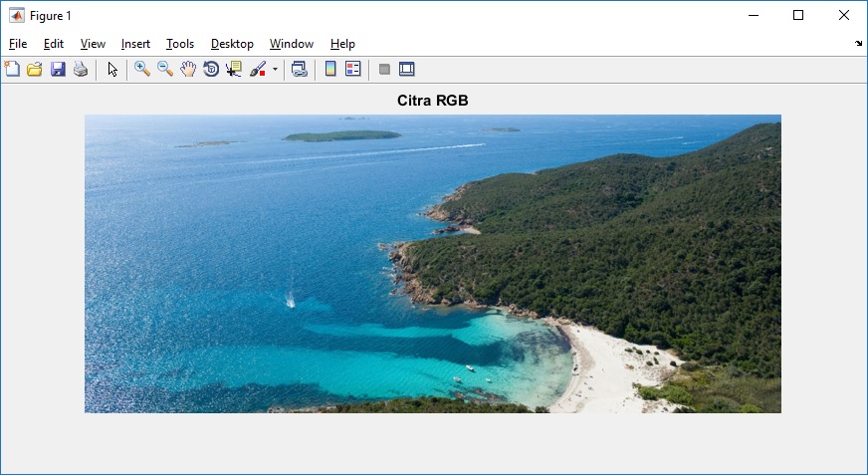
Task: Save the figure using the floppy disk icon
Action: (x=58, y=69)
